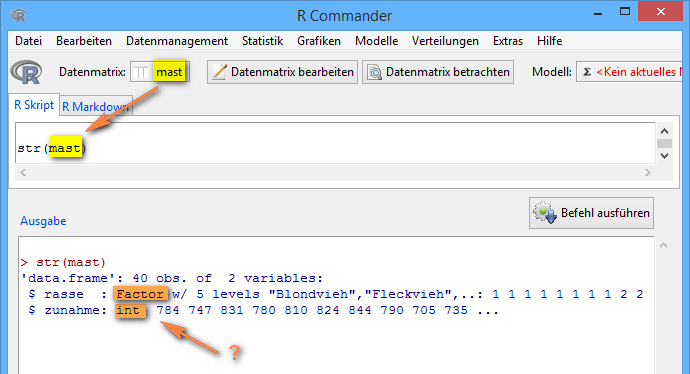Run the script with Befehl ausführen
Viewport: 690px width, 374px height.
click(591, 213)
